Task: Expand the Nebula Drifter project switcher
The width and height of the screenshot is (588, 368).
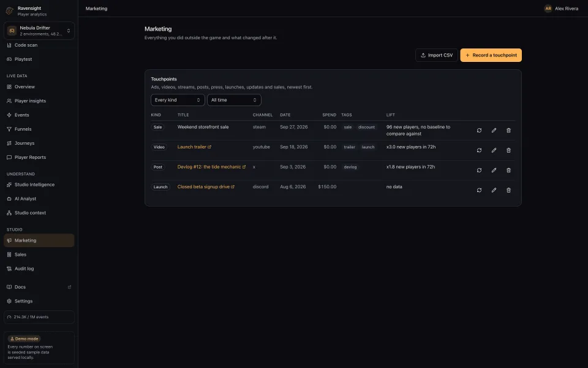Action: click(39, 31)
